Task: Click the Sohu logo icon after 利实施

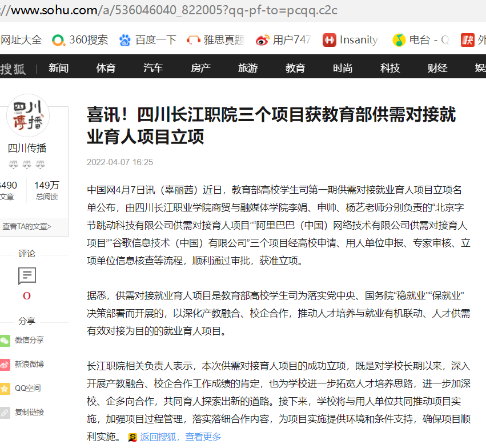Action: click(132, 438)
